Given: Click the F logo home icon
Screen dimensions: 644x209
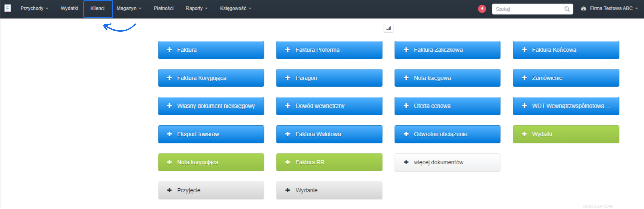Looking at the screenshot, I should pyautogui.click(x=8, y=8).
